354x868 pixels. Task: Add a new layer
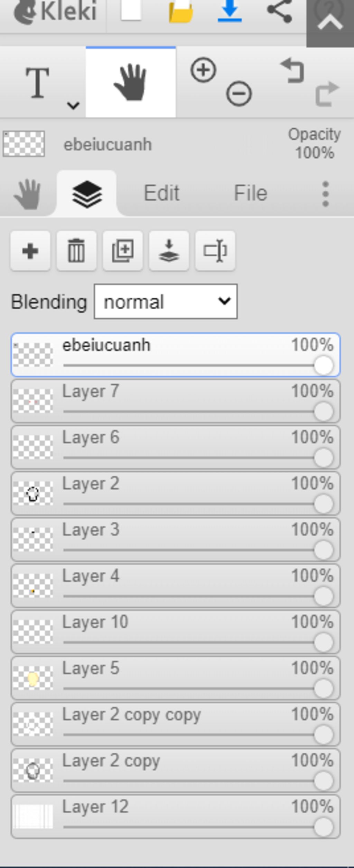(x=30, y=251)
